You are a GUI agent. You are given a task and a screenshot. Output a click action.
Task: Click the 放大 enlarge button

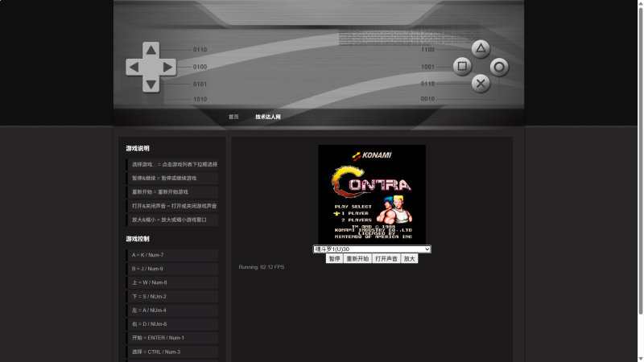tap(409, 258)
